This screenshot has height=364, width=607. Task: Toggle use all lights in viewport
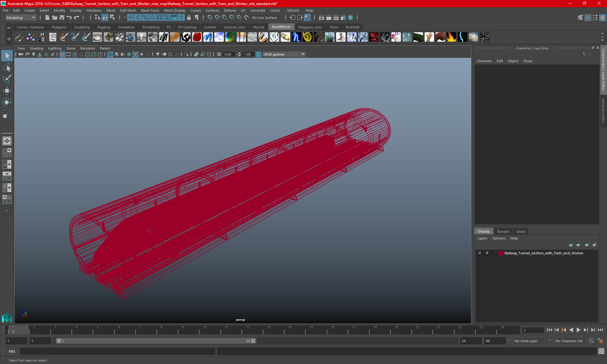(x=142, y=54)
